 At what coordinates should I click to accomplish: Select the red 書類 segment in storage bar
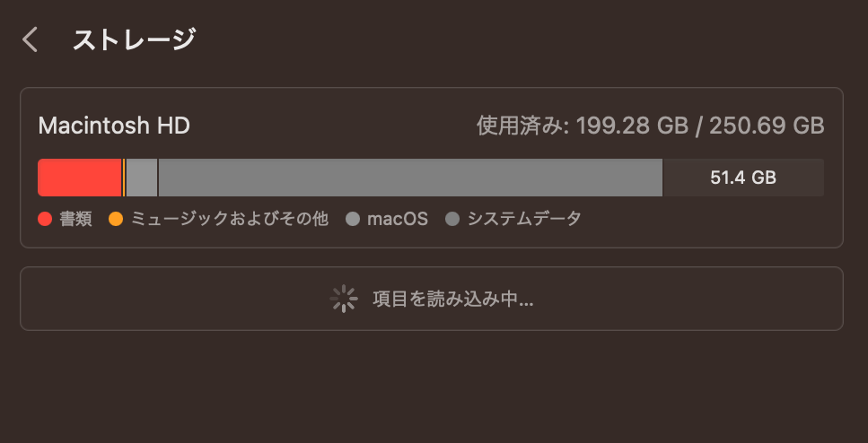click(79, 178)
